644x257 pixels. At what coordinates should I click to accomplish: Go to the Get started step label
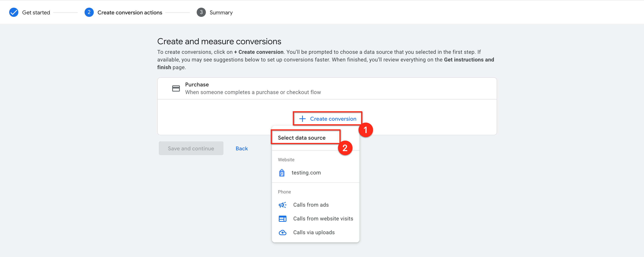coord(36,12)
